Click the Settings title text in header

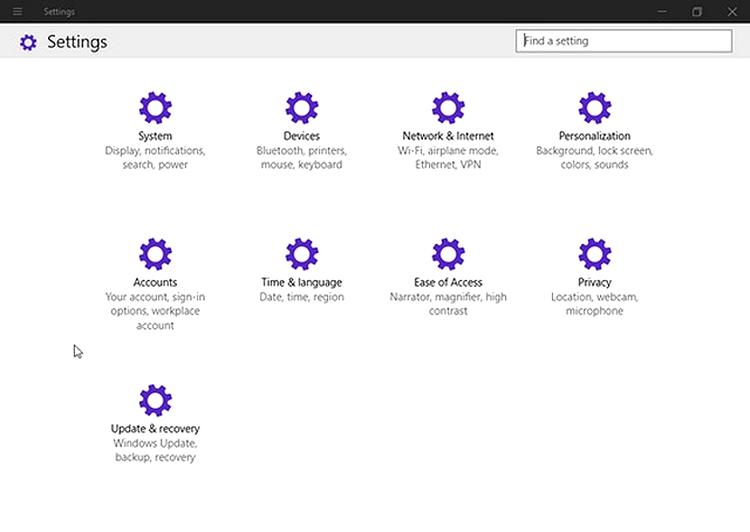click(77, 42)
